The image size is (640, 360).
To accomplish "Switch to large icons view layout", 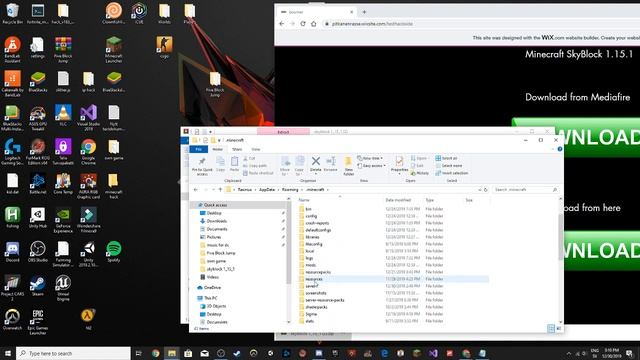I will click(559, 329).
